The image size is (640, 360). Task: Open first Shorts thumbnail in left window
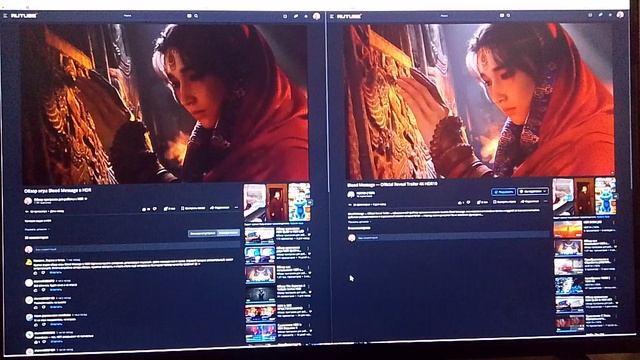click(x=255, y=203)
